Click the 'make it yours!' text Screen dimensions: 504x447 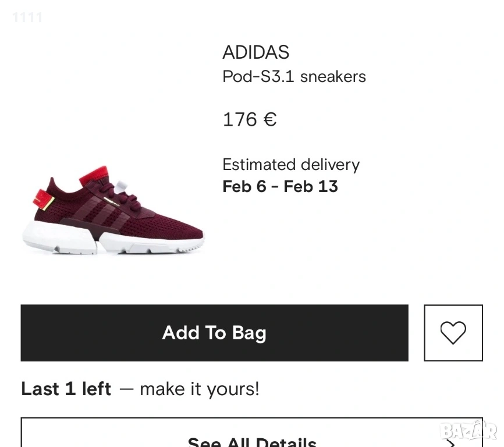tap(200, 389)
